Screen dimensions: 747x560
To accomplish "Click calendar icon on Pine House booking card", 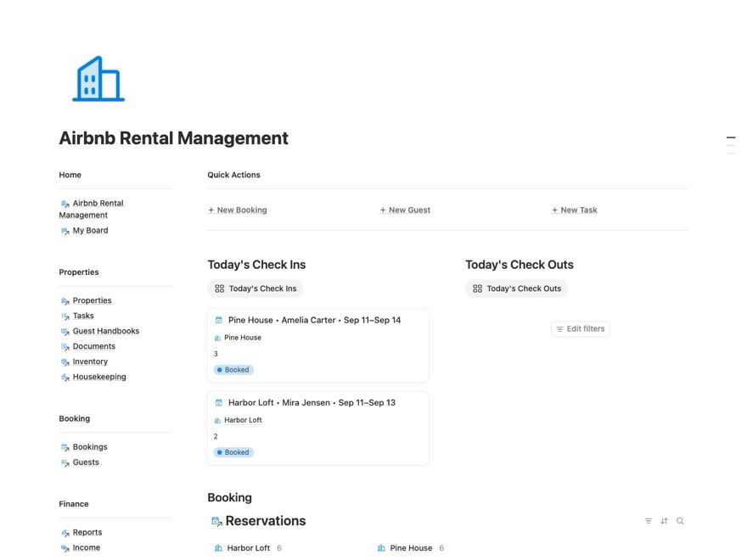I will pyautogui.click(x=219, y=320).
